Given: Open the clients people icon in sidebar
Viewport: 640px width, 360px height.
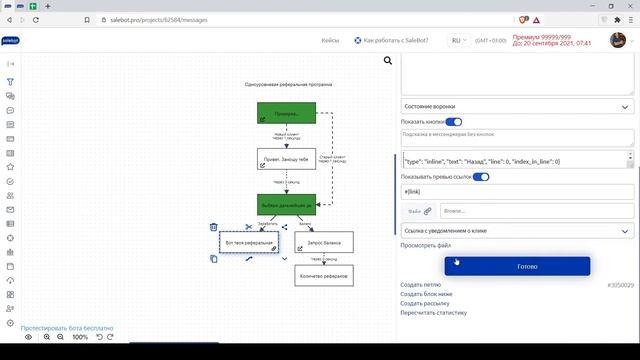Looking at the screenshot, I should 11,196.
